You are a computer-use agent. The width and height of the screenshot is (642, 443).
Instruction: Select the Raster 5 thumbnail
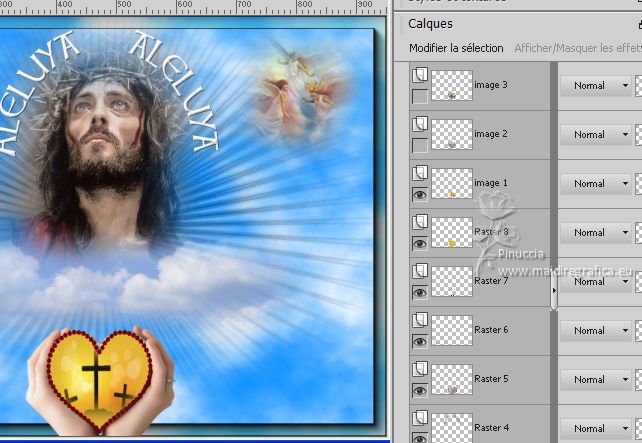452,380
